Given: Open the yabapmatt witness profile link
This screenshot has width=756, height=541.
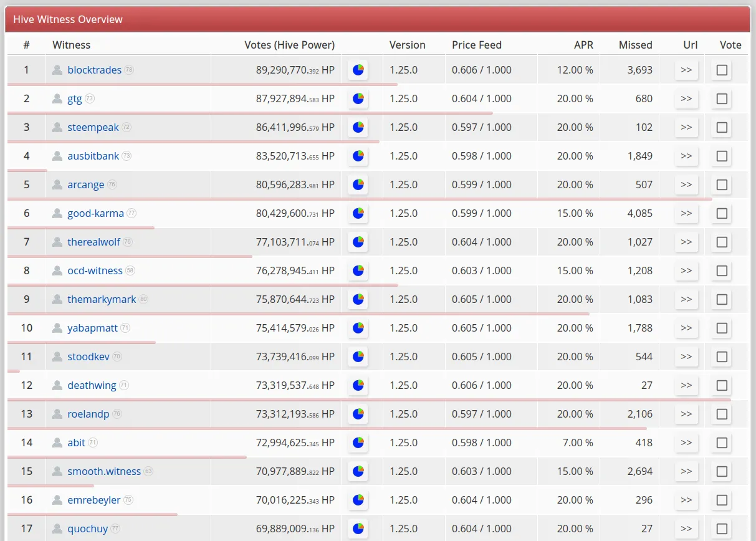Looking at the screenshot, I should [92, 328].
